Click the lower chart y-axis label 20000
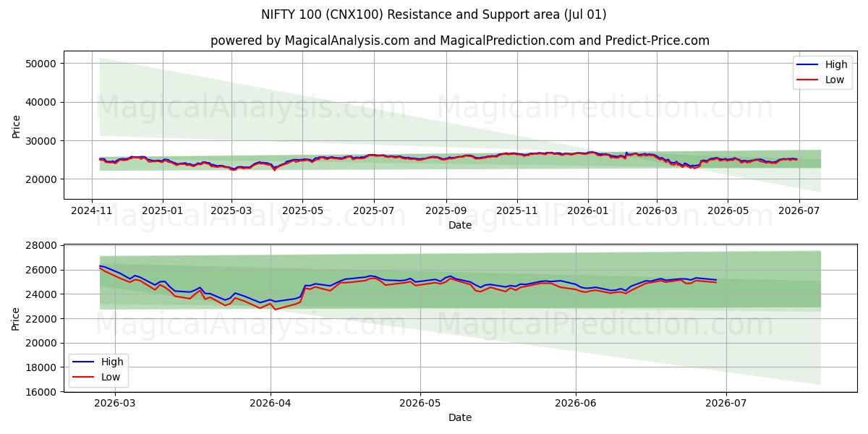 [43, 344]
